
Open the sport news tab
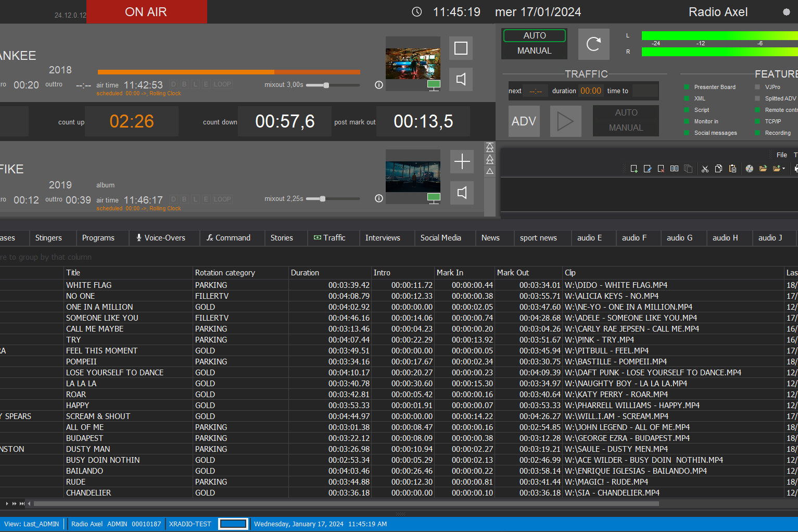click(538, 238)
